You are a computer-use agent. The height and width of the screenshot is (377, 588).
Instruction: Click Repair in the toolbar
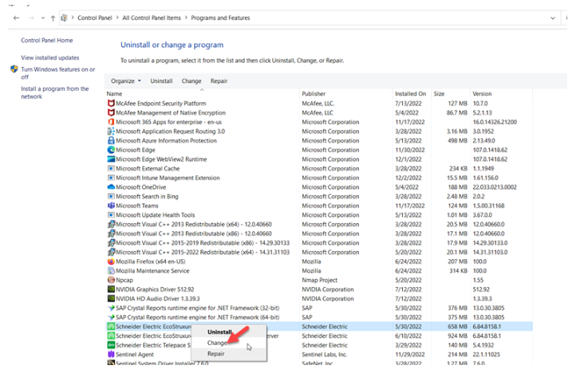coord(219,81)
